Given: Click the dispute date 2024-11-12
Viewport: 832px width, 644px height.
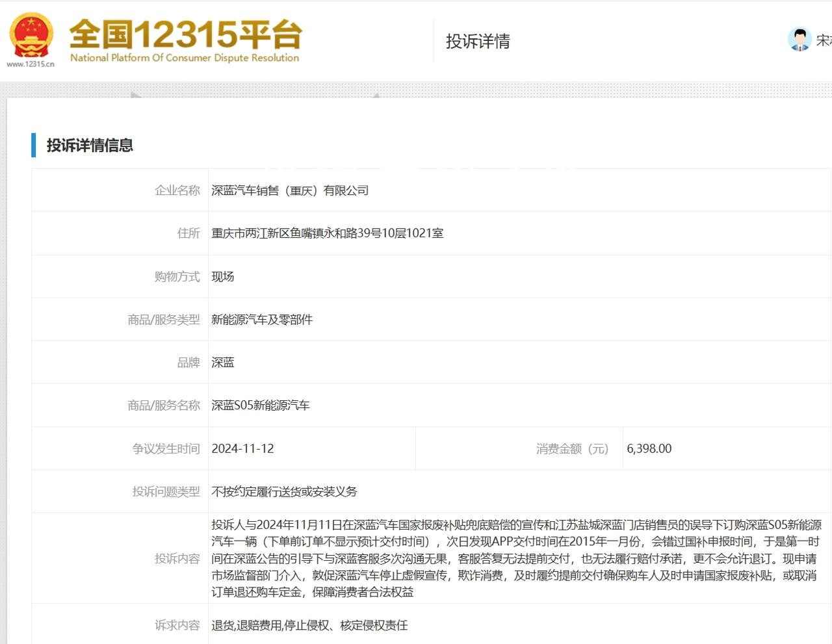Looking at the screenshot, I should pos(242,449).
